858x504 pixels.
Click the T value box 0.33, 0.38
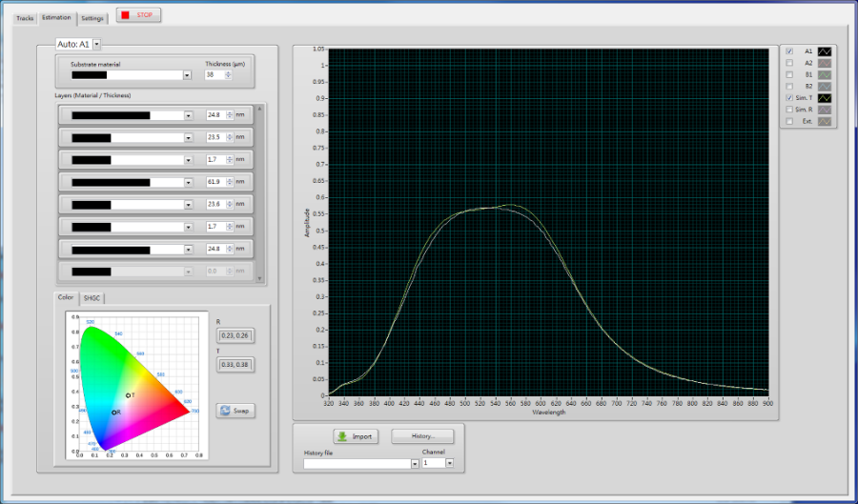(235, 365)
